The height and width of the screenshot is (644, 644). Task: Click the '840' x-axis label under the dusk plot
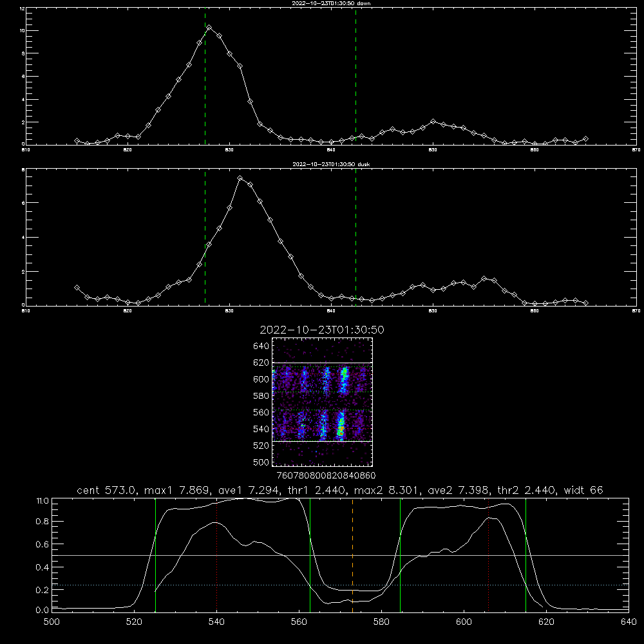tap(331, 311)
